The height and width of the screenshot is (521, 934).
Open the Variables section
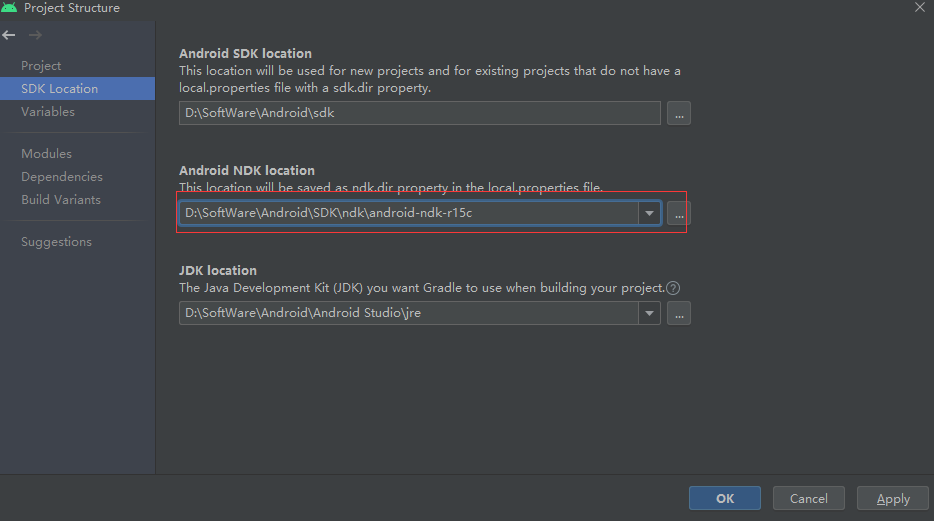click(x=48, y=112)
